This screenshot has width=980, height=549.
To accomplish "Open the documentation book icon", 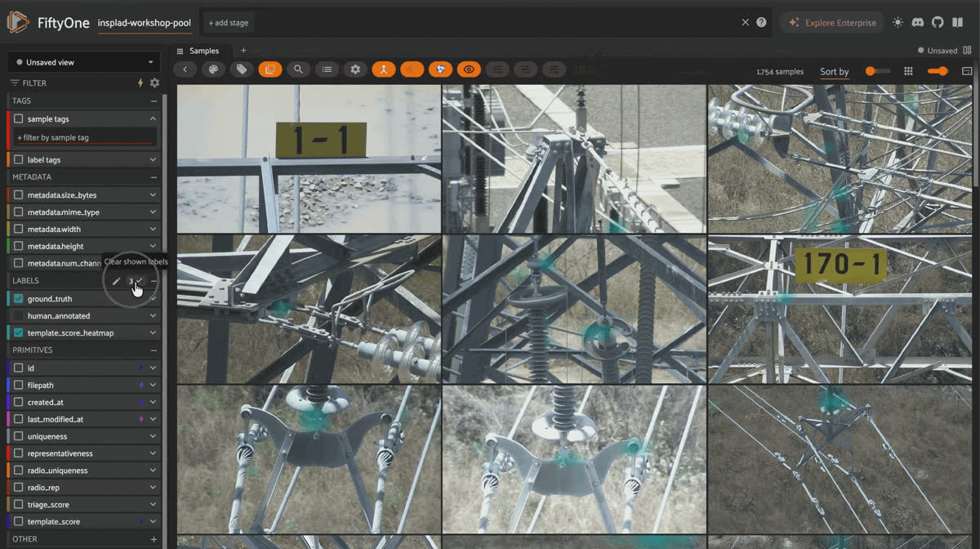I will (957, 22).
